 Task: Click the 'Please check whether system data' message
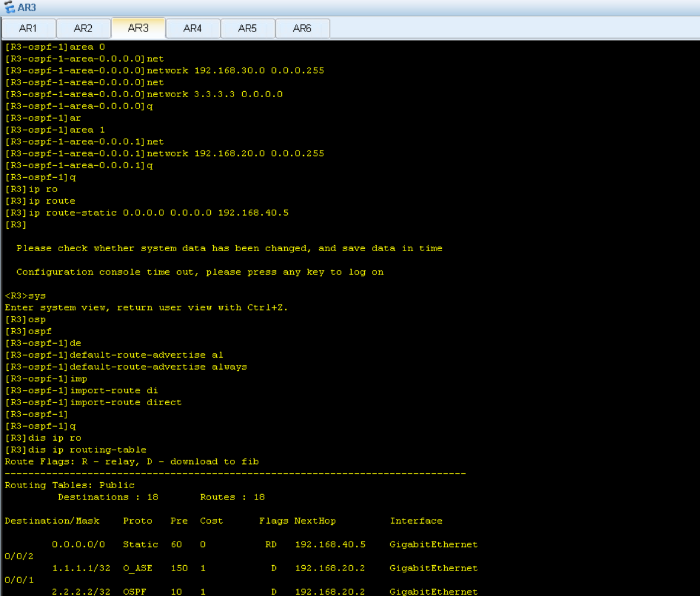click(x=229, y=248)
